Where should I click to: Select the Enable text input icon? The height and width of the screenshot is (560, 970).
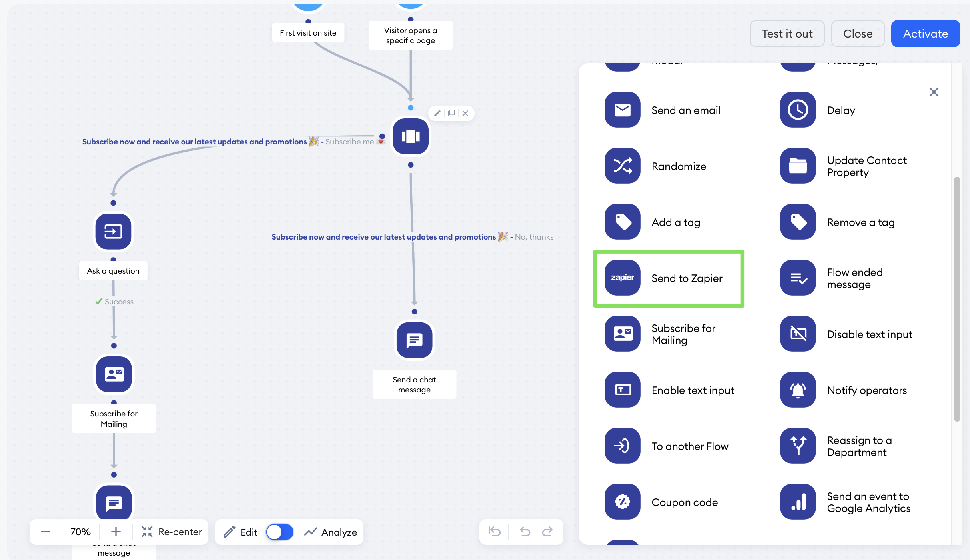tap(622, 390)
